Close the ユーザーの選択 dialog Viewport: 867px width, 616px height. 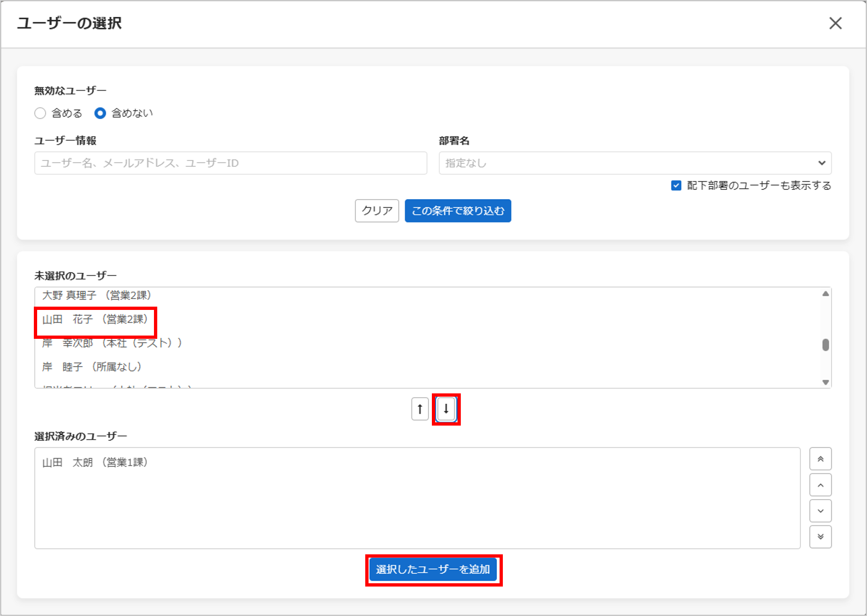click(x=835, y=23)
